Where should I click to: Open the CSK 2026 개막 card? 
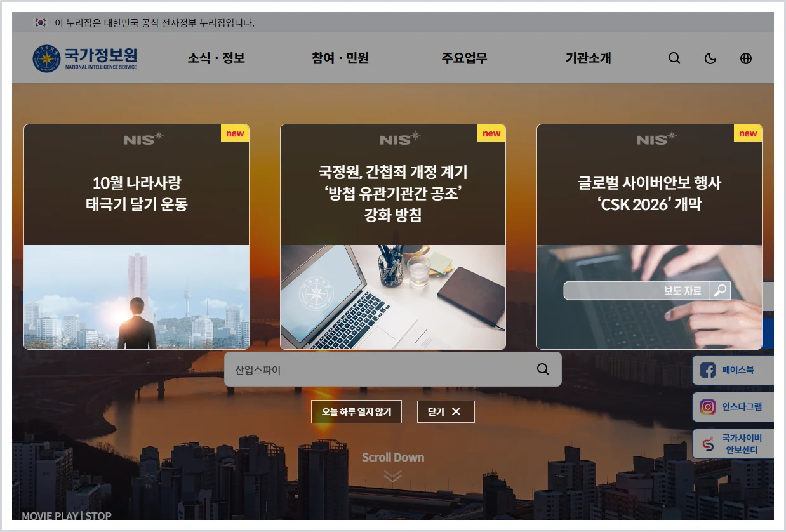[x=649, y=237]
